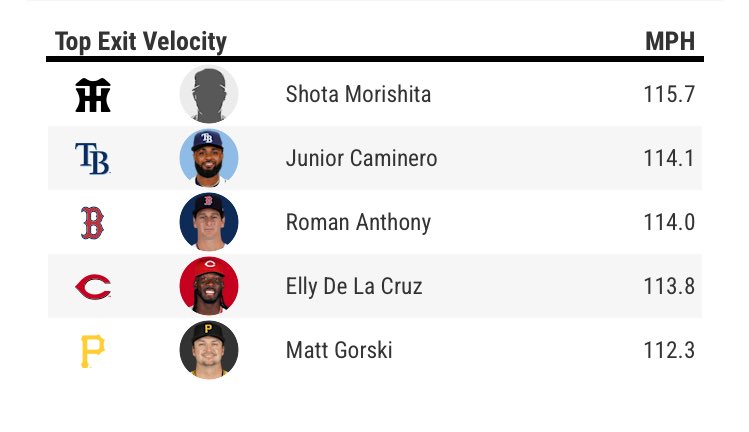Click the 112.3 MPH value
The width and height of the screenshot is (749, 432).
coord(669,351)
